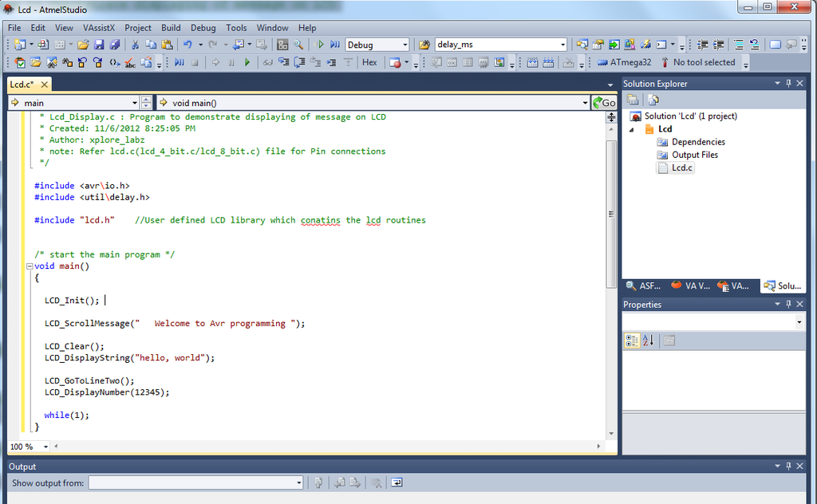Click the Save All icon
This screenshot has height=504, width=817.
[x=115, y=45]
